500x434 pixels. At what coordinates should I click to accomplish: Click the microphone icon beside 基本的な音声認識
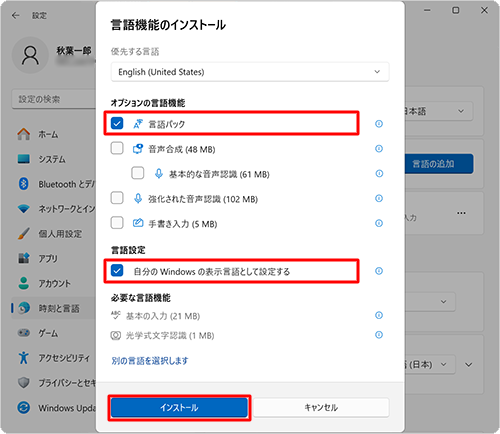point(159,173)
